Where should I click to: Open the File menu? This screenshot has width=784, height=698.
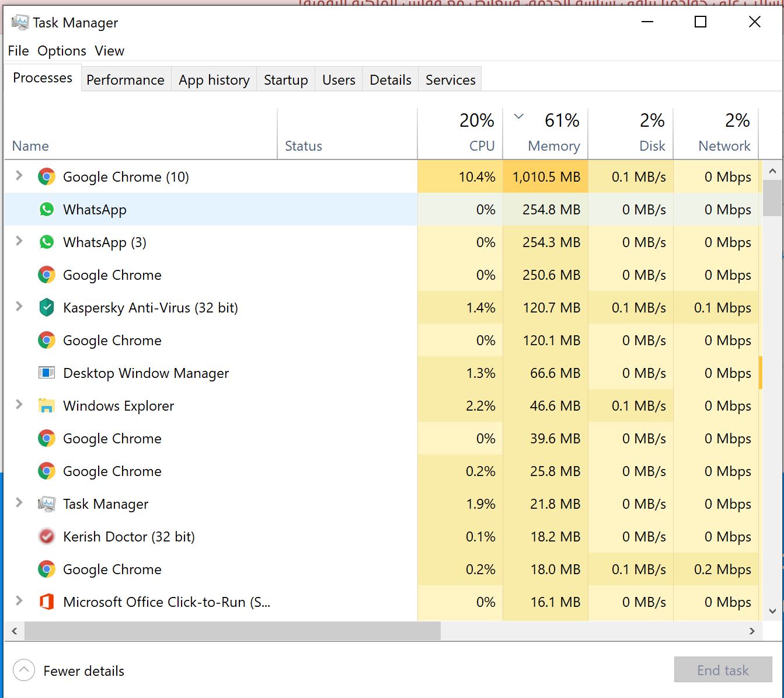tap(18, 51)
